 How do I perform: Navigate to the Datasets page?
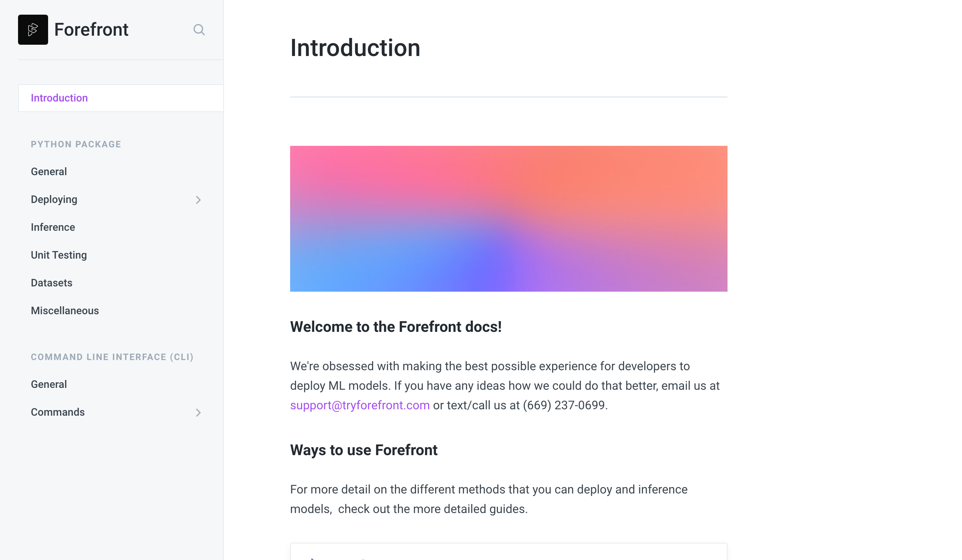click(x=51, y=283)
